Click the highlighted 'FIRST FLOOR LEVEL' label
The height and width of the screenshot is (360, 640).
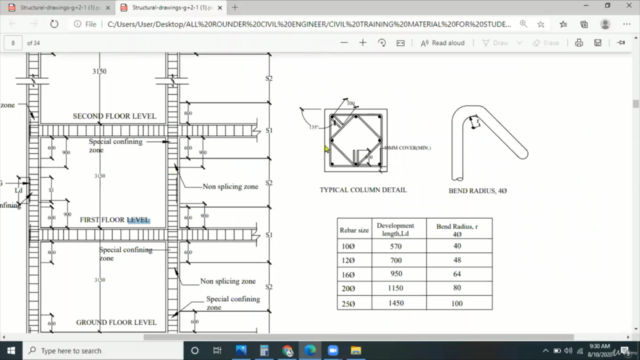[115, 220]
